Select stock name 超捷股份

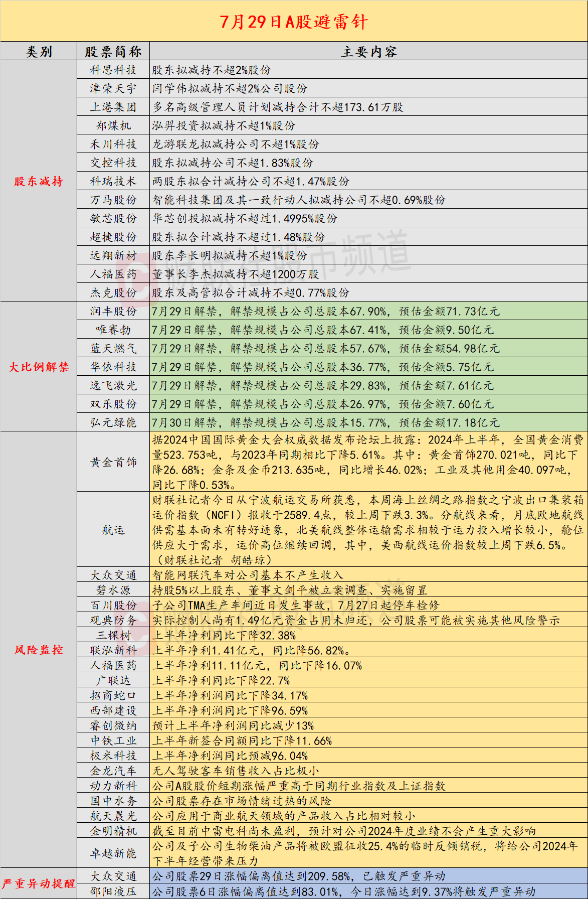(113, 237)
